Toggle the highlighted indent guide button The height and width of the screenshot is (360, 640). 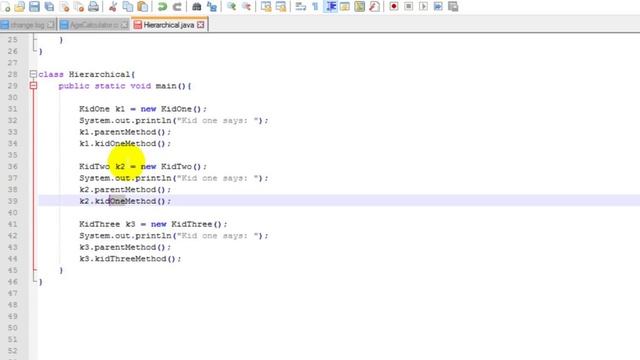click(330, 7)
